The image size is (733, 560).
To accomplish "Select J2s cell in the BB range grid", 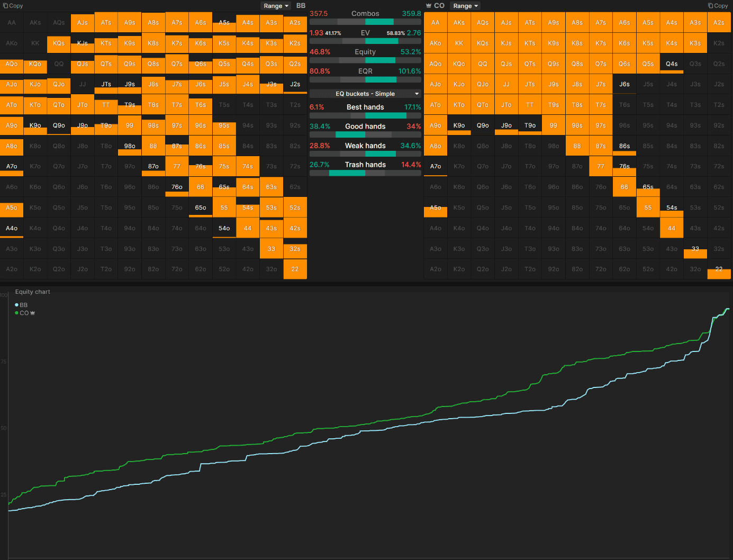I will point(295,84).
